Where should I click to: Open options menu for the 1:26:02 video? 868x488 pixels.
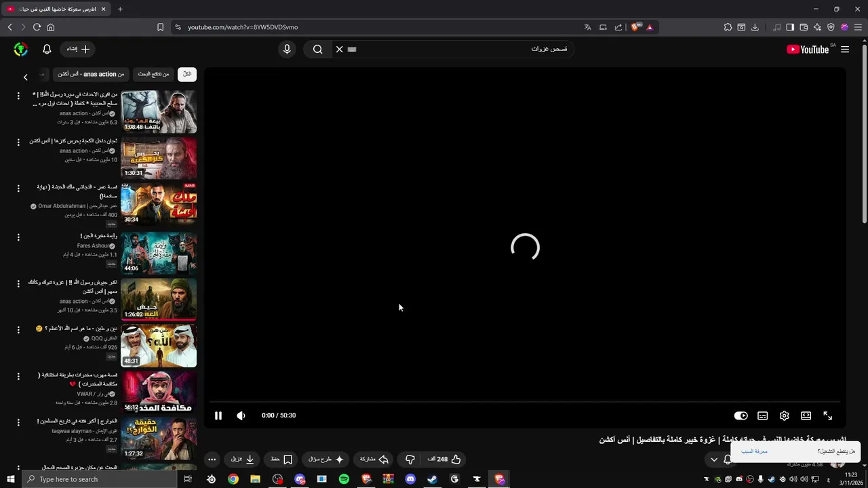(x=18, y=283)
